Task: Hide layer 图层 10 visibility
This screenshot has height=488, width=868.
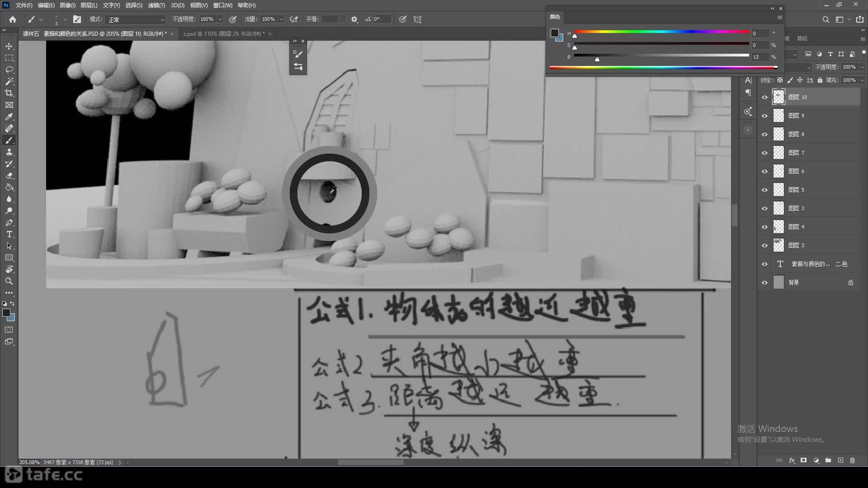Action: pyautogui.click(x=764, y=97)
